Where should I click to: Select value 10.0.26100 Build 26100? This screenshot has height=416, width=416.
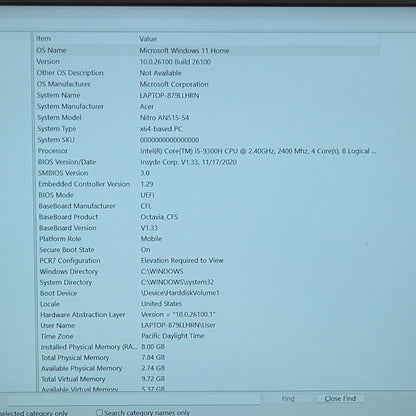(175, 62)
